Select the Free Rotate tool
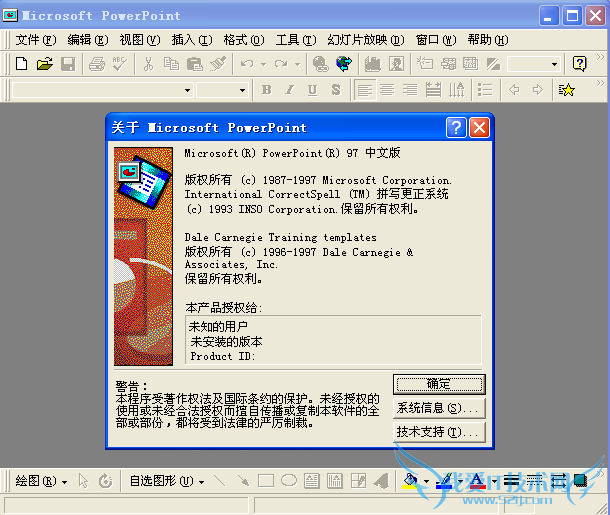 tap(105, 482)
